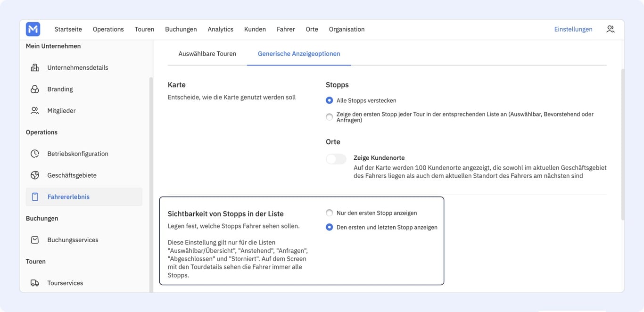Open Fahrer in top navigation

286,29
